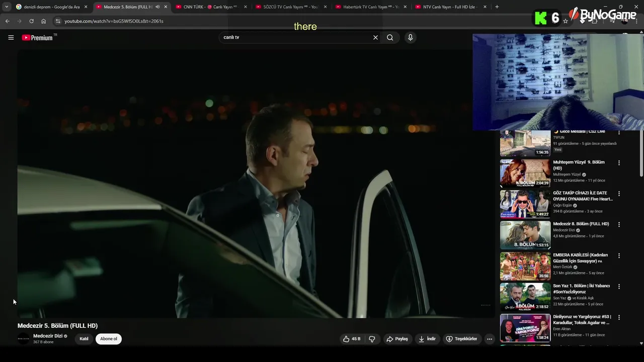
Task: Open Medcezir Dizi channel name link
Action: [x=48, y=336]
